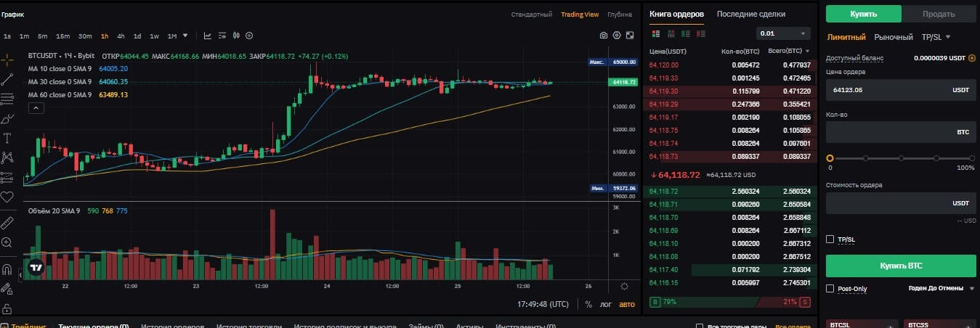Expand chart to fullscreen mode
This screenshot has width=980, height=328.
click(630, 35)
